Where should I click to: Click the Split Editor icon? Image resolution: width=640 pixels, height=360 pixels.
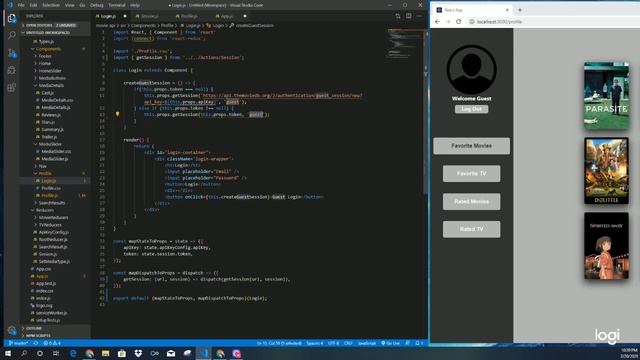click(x=409, y=16)
